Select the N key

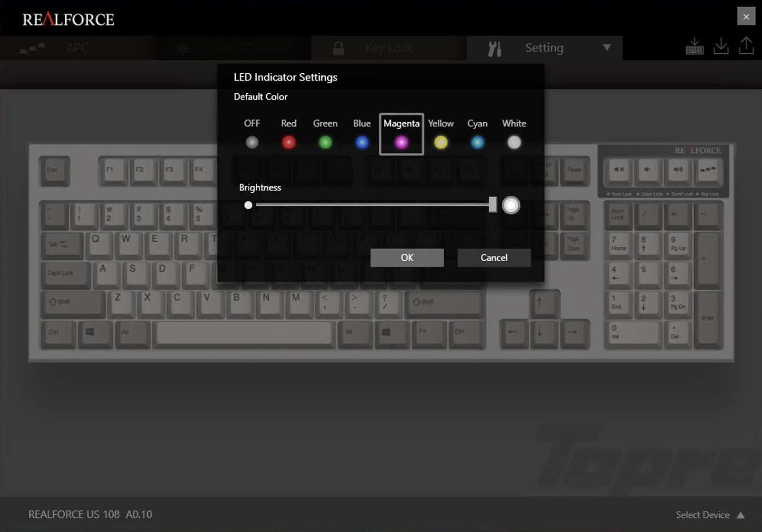(x=270, y=305)
